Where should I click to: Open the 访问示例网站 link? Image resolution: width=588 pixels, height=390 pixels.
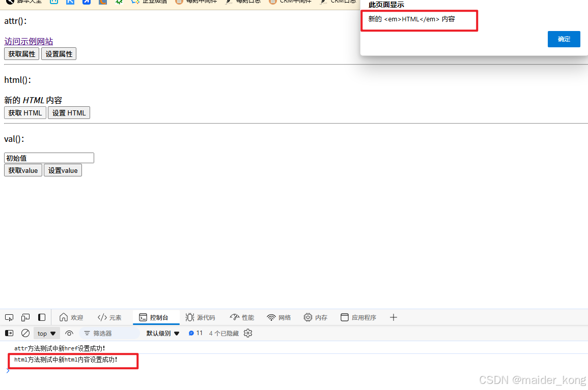pos(28,41)
